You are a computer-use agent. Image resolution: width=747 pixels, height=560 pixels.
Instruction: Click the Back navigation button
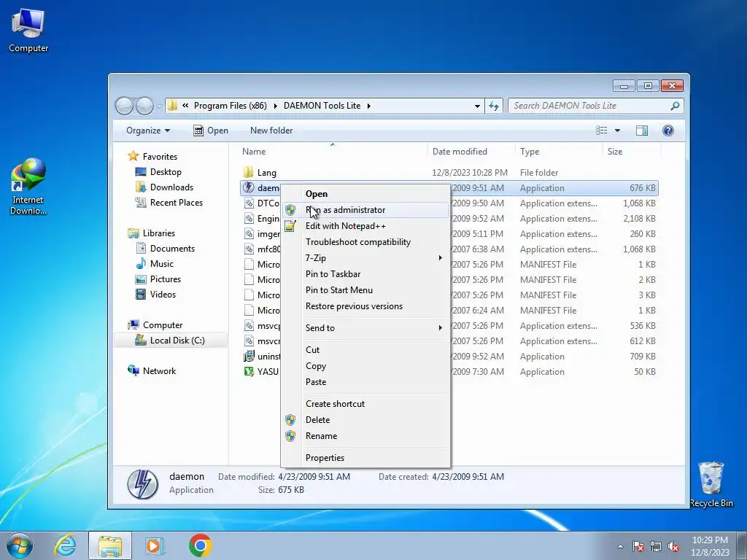tap(124, 106)
